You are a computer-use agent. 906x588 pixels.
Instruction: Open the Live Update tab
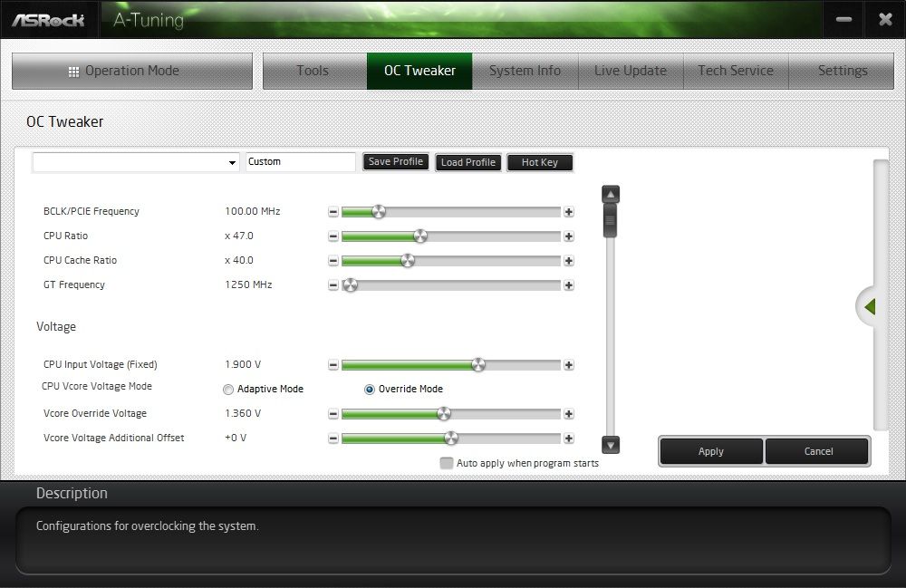tap(631, 71)
